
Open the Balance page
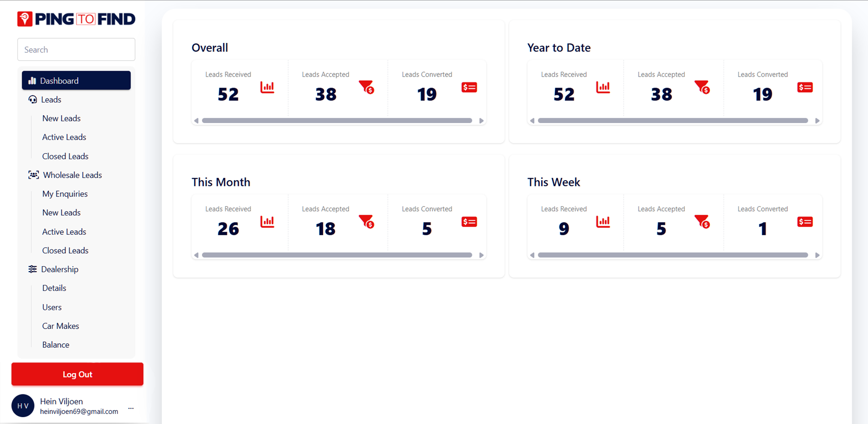56,345
